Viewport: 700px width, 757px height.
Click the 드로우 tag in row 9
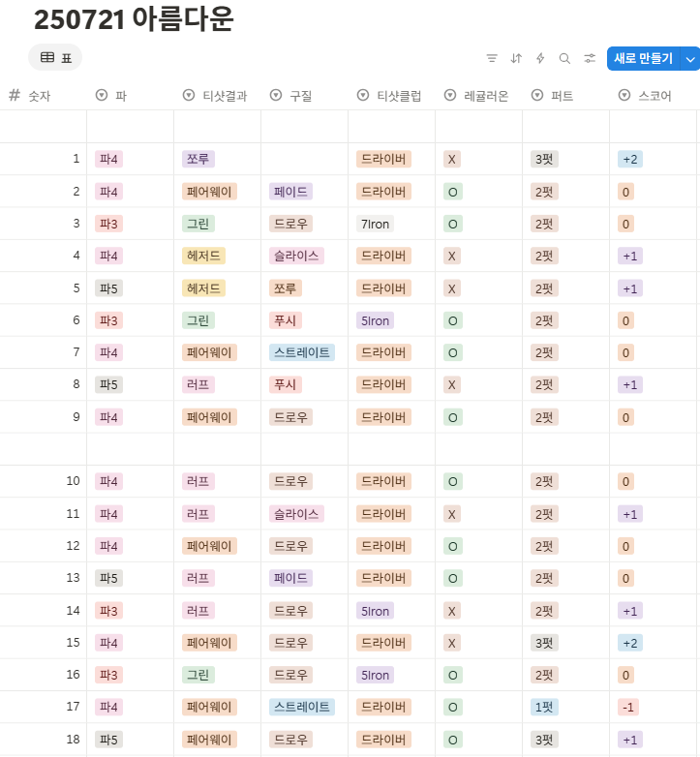point(290,416)
